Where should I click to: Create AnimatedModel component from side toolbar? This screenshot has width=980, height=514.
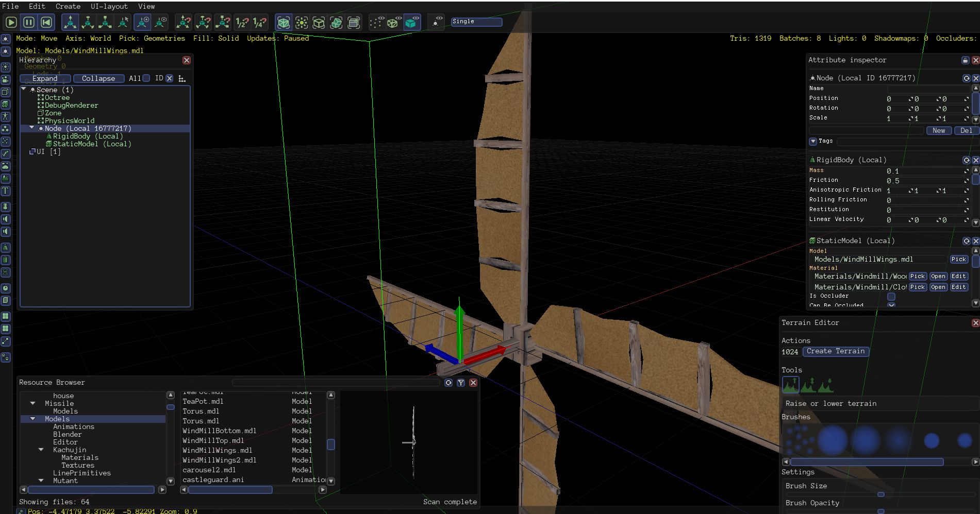pos(6,117)
